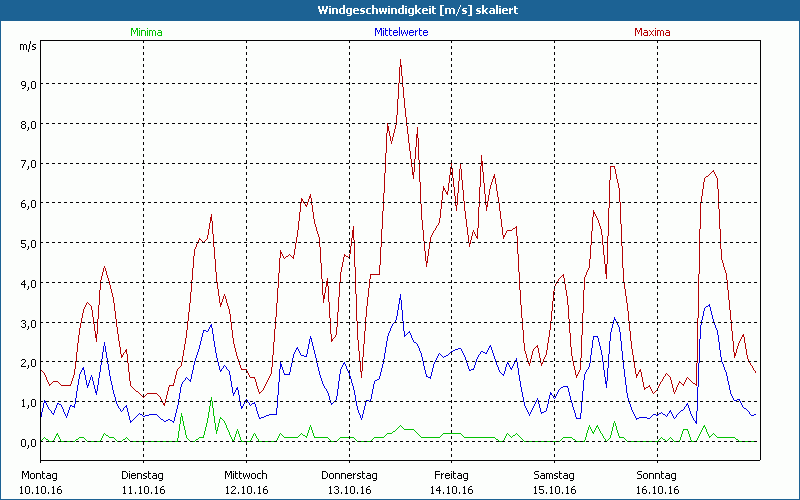Screen dimensions: 800x500
Task: Click the date 13.10.16
Action: coord(349,491)
